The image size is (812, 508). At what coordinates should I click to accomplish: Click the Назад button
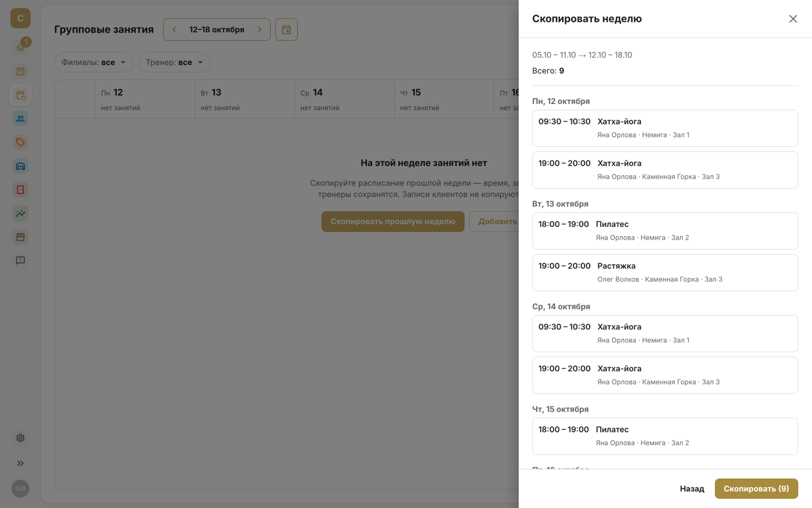point(692,489)
